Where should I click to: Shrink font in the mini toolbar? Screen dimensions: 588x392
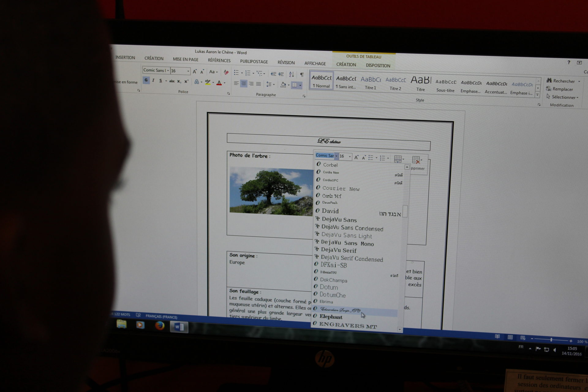(x=364, y=157)
